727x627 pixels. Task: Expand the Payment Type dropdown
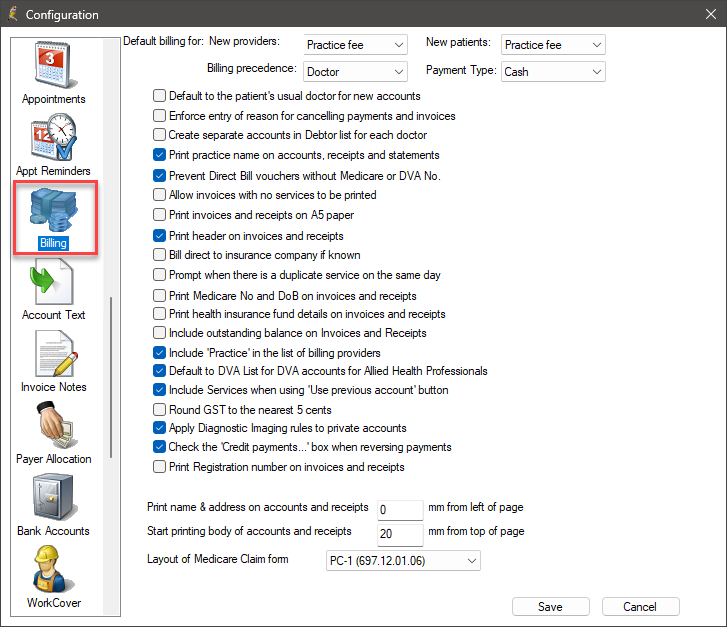[553, 72]
